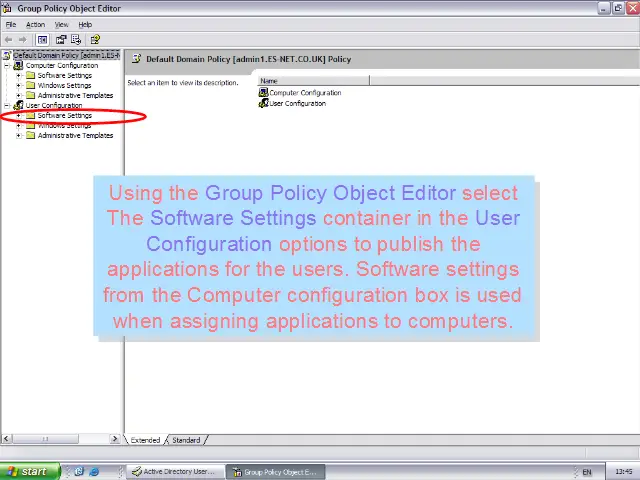640x480 pixels.
Task: Expand Administrative Templates under Computer Configuration
Action: 18,96
